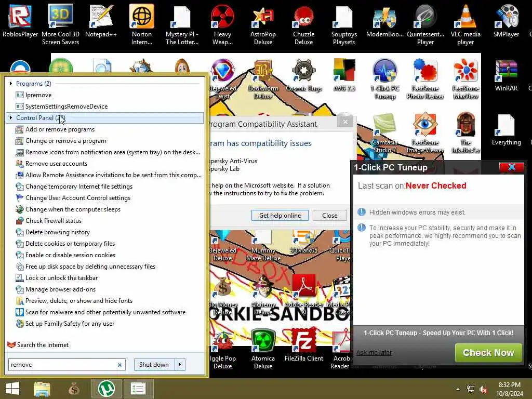532x399 pixels.
Task: Select Delete browsing history entry
Action: coord(57,232)
